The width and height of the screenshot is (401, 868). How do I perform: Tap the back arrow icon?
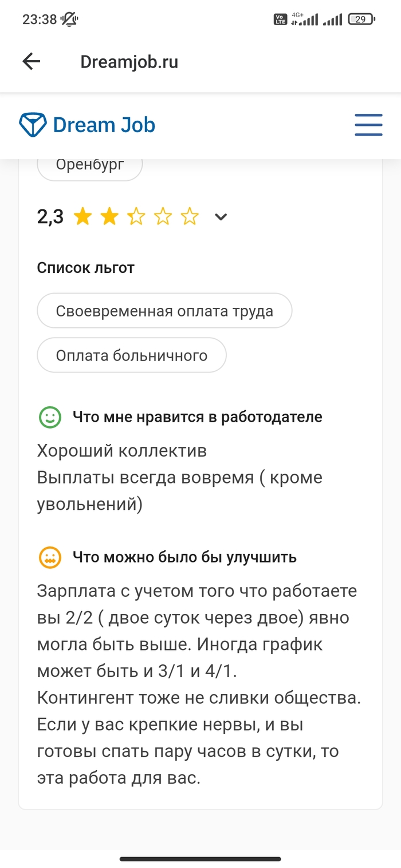point(32,62)
